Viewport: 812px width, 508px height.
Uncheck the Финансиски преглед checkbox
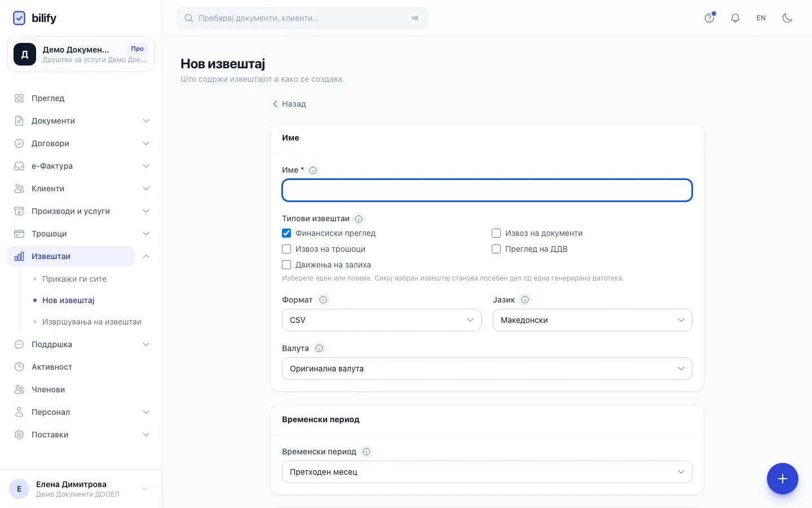point(286,233)
